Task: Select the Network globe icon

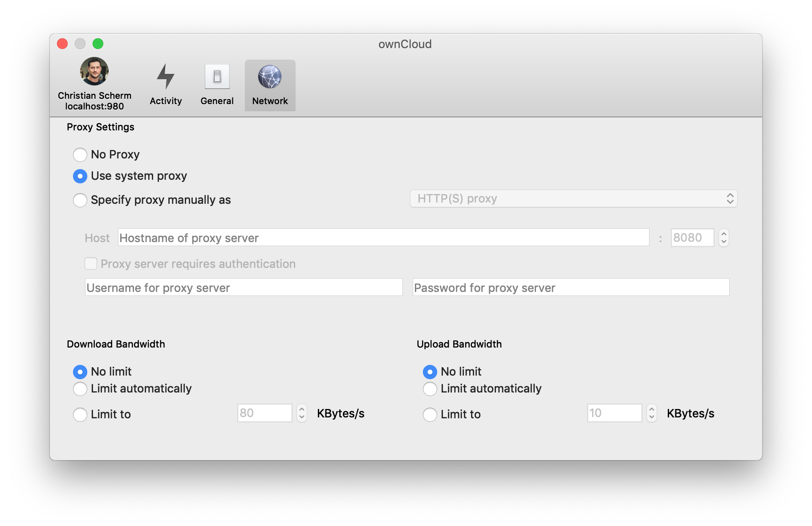Action: [x=270, y=77]
